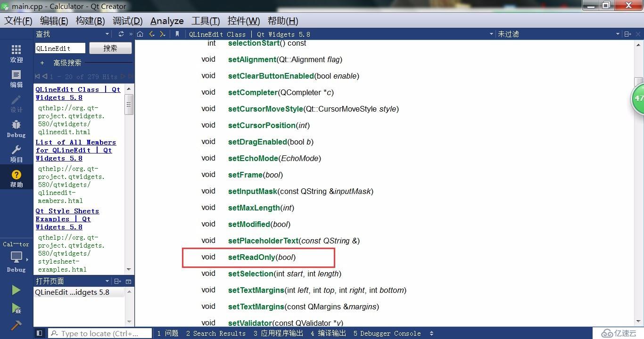This screenshot has height=339, width=644.
Task: Close the help split with the X icon
Action: click(638, 34)
